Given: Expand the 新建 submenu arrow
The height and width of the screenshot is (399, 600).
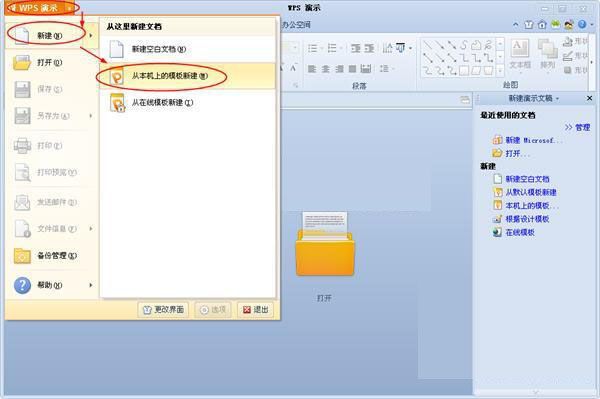Looking at the screenshot, I should tap(91, 35).
